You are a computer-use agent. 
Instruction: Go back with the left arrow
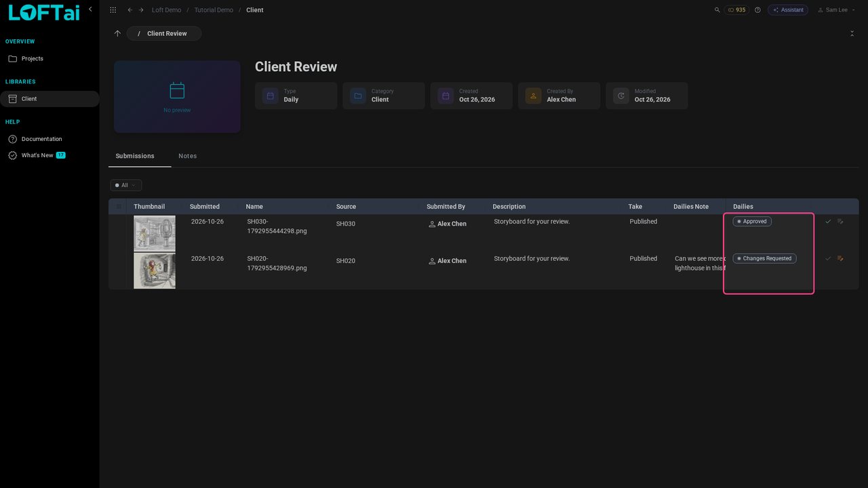coord(130,10)
